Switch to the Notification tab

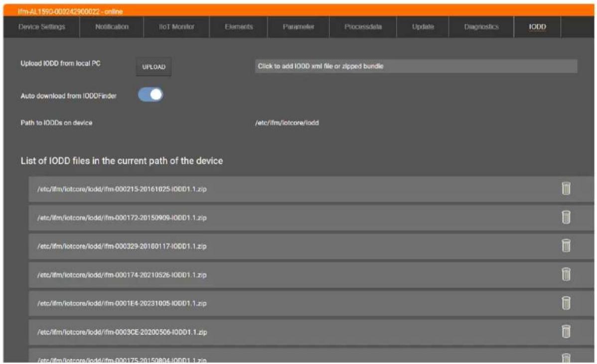pyautogui.click(x=112, y=26)
